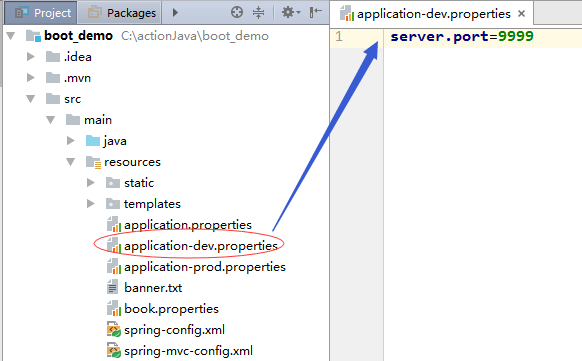Expand the .idea folder

pos(31,57)
